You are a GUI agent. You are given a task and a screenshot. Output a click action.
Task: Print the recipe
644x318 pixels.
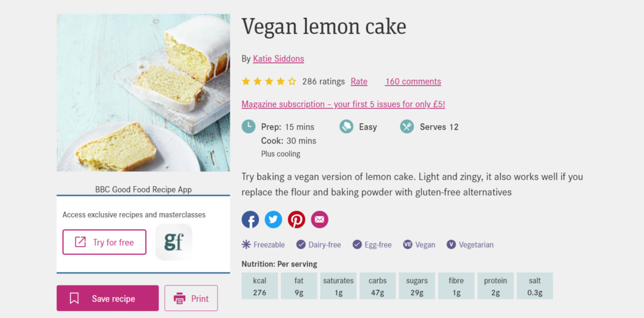191,299
